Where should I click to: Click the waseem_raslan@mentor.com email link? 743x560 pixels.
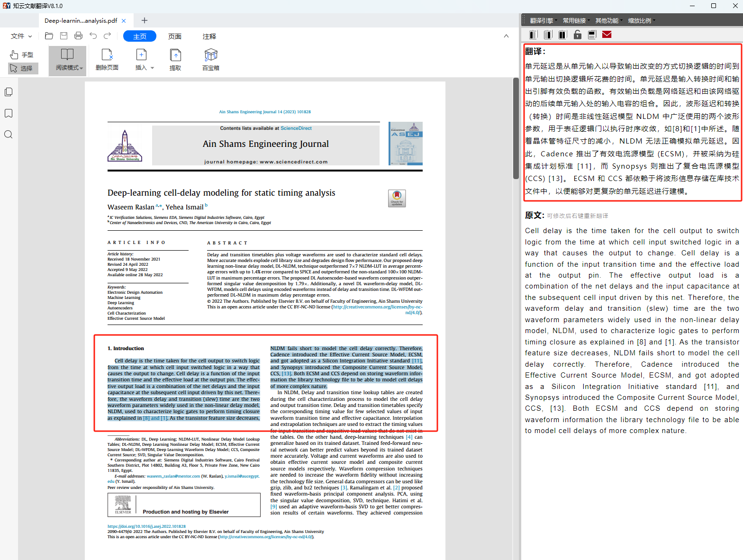pyautogui.click(x=173, y=476)
